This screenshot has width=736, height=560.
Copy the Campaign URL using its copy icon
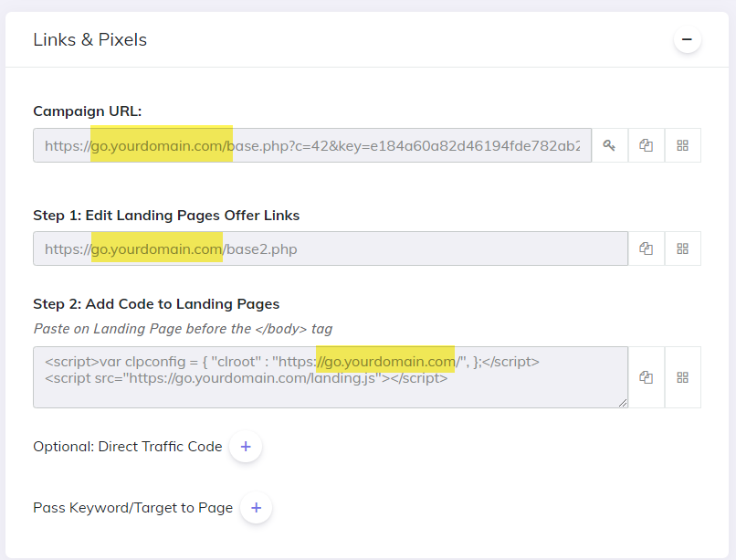646,145
